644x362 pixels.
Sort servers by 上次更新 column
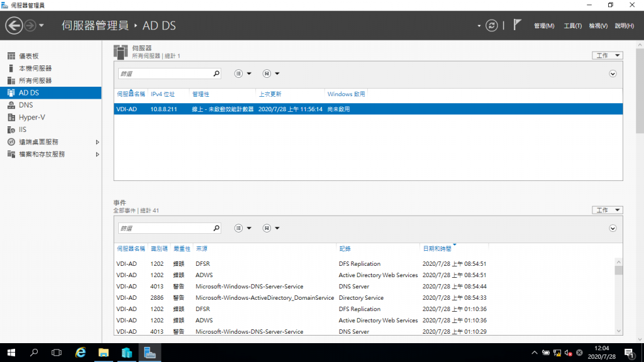click(270, 94)
